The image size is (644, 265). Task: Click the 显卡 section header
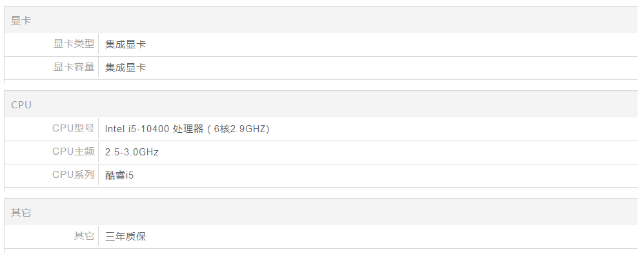pyautogui.click(x=21, y=21)
